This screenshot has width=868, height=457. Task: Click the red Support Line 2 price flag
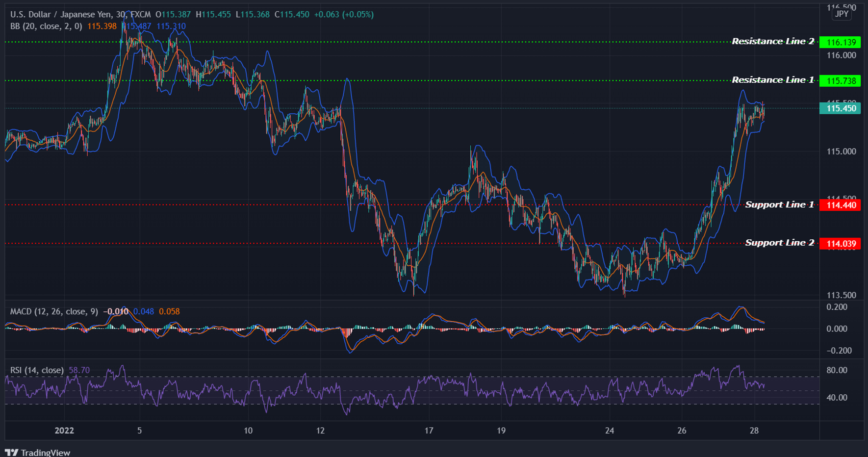[840, 244]
